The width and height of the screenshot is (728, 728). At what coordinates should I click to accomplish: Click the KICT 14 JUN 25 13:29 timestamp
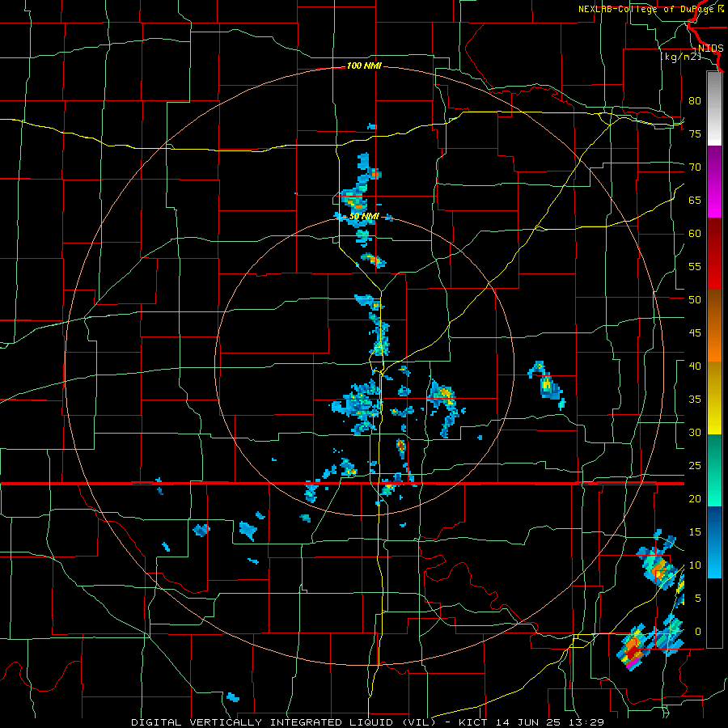pos(531,722)
